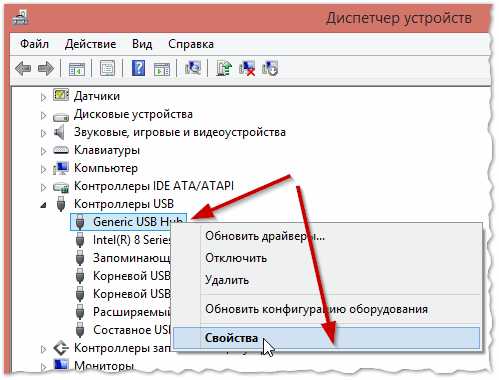Expand the Контроллеры зап... category
The width and height of the screenshot is (499, 380).
(43, 349)
